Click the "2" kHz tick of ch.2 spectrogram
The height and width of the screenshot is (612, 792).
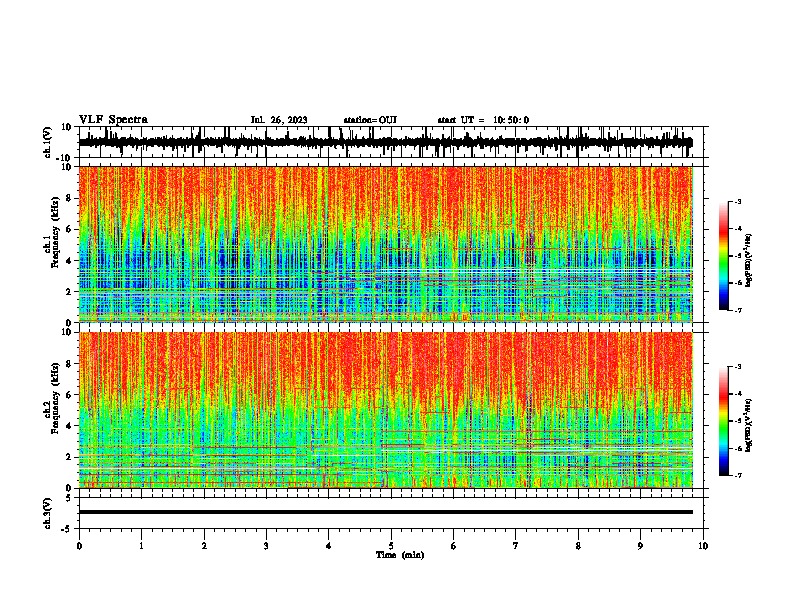click(x=70, y=457)
